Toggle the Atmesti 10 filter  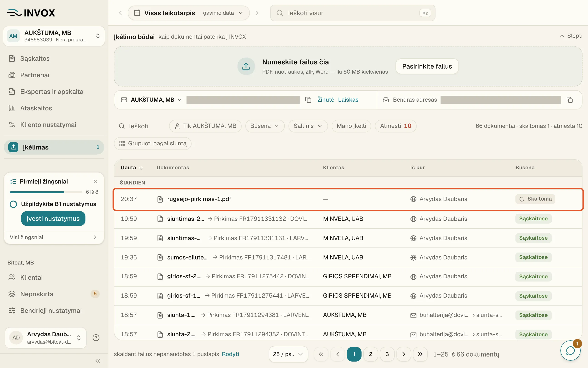point(396,126)
